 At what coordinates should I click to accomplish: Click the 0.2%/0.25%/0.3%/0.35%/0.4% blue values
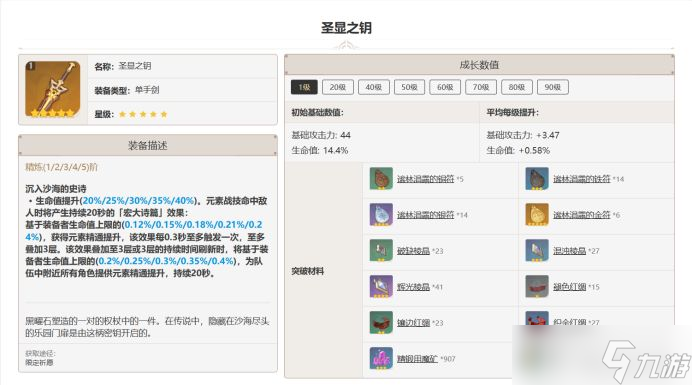[x=166, y=261]
